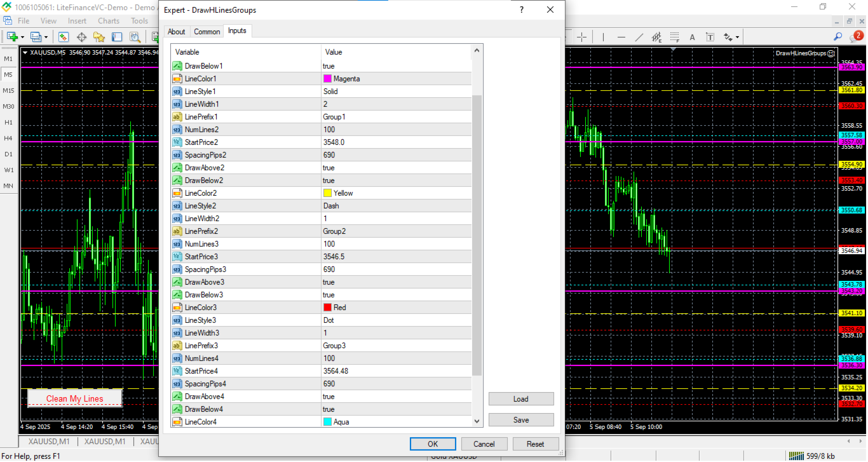This screenshot has width=868, height=462.
Task: Select the Trendline drawing tool
Action: [x=639, y=37]
